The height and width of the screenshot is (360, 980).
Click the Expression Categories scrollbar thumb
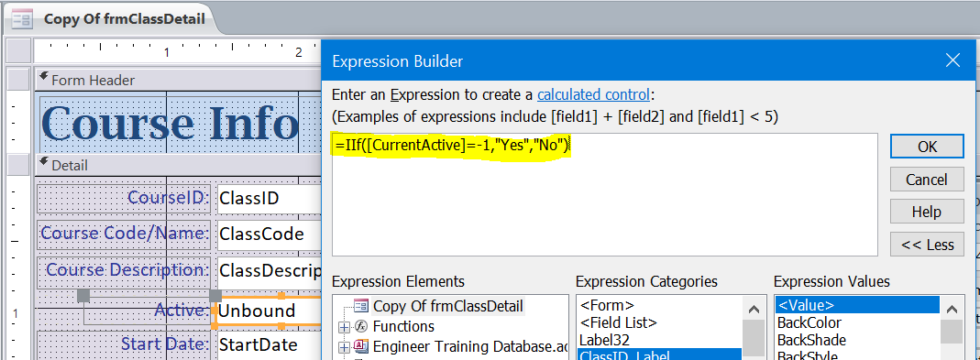tap(754, 336)
